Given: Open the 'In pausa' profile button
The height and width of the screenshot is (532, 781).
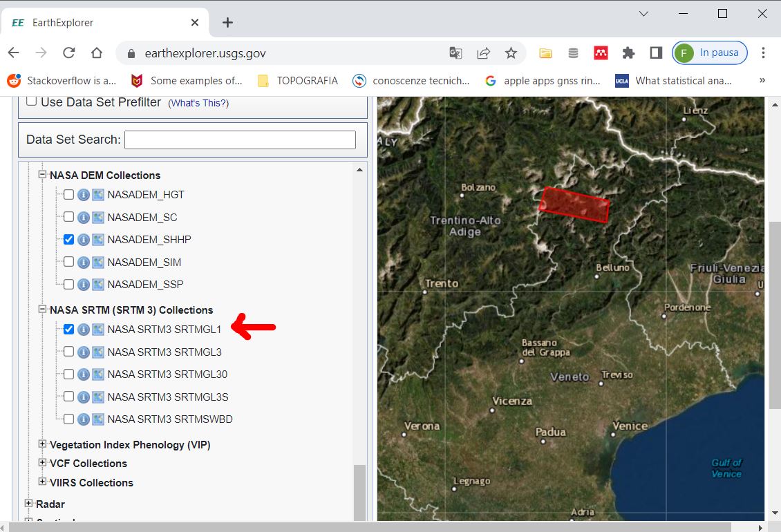Looking at the screenshot, I should pyautogui.click(x=709, y=53).
